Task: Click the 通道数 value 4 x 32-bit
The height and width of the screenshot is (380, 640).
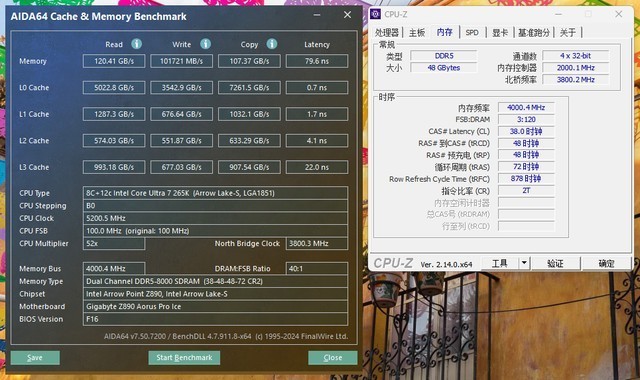Action: click(576, 56)
